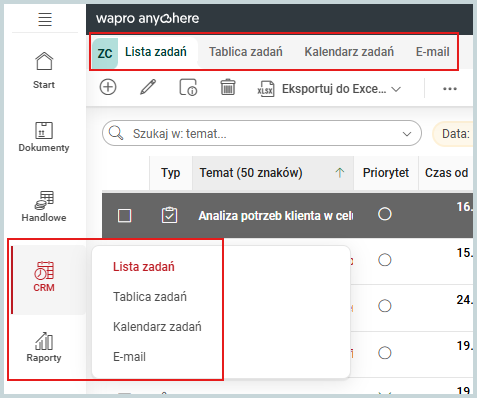Image resolution: width=477 pixels, height=398 pixels.
Task: Click the Data filter chip
Action: coord(453,134)
